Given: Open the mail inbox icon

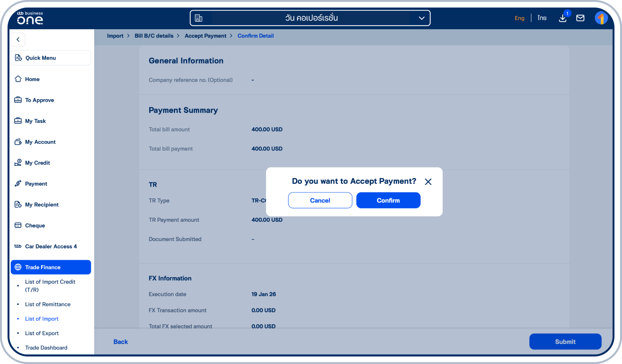Looking at the screenshot, I should click(580, 18).
